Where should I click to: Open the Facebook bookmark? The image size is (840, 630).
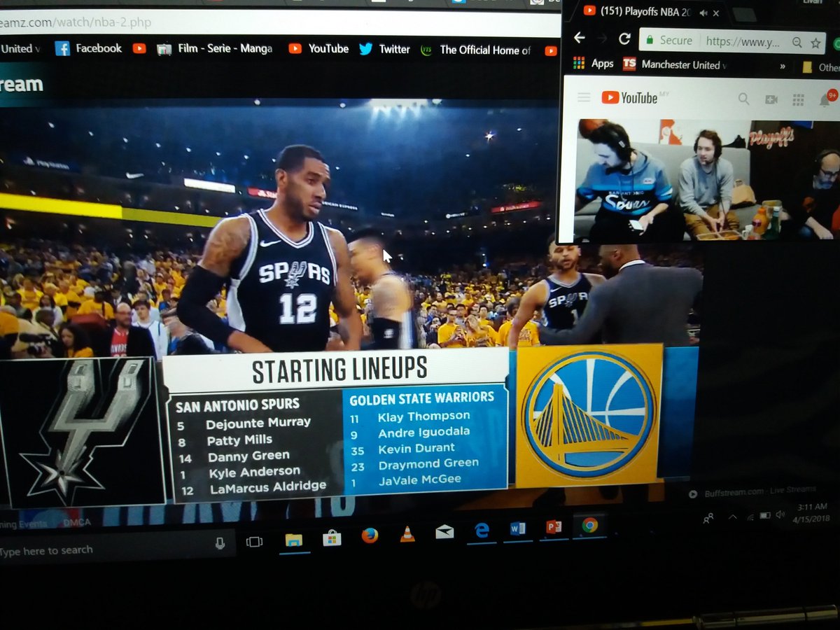89,48
